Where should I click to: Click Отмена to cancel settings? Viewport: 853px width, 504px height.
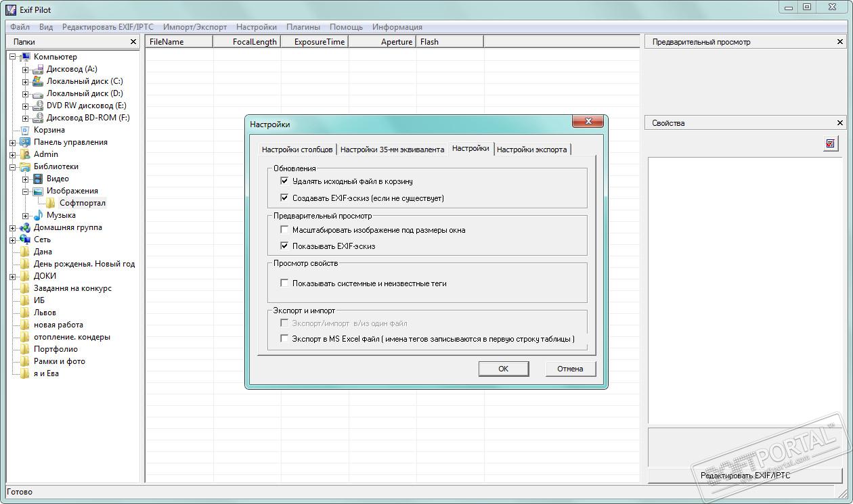pyautogui.click(x=570, y=369)
